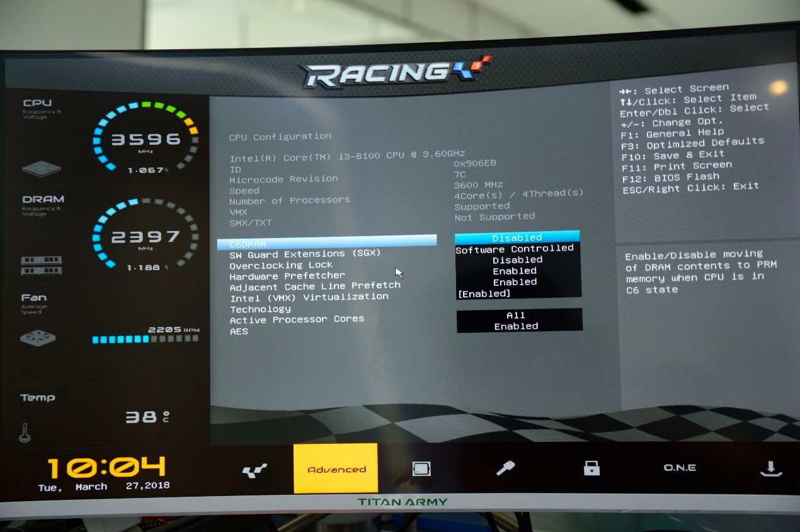This screenshot has height=532, width=800.
Task: Click the DRAM memory sticks icon
Action: pyautogui.click(x=41, y=265)
